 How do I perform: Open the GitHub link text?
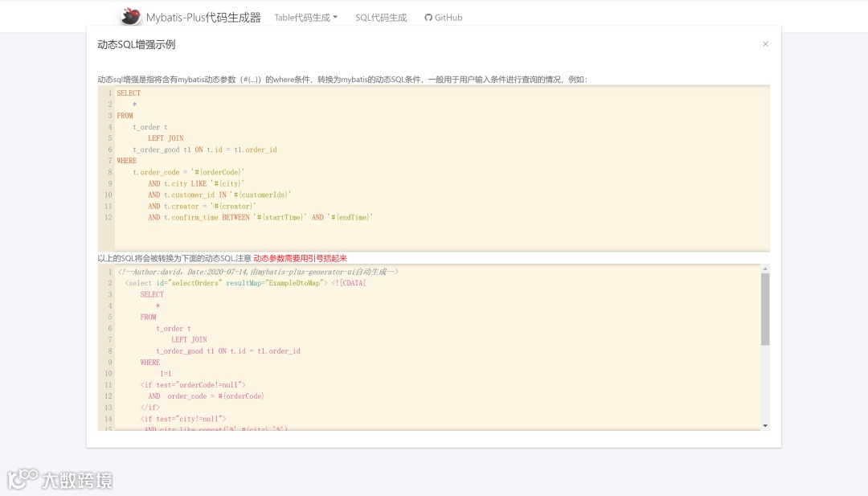pyautogui.click(x=448, y=18)
